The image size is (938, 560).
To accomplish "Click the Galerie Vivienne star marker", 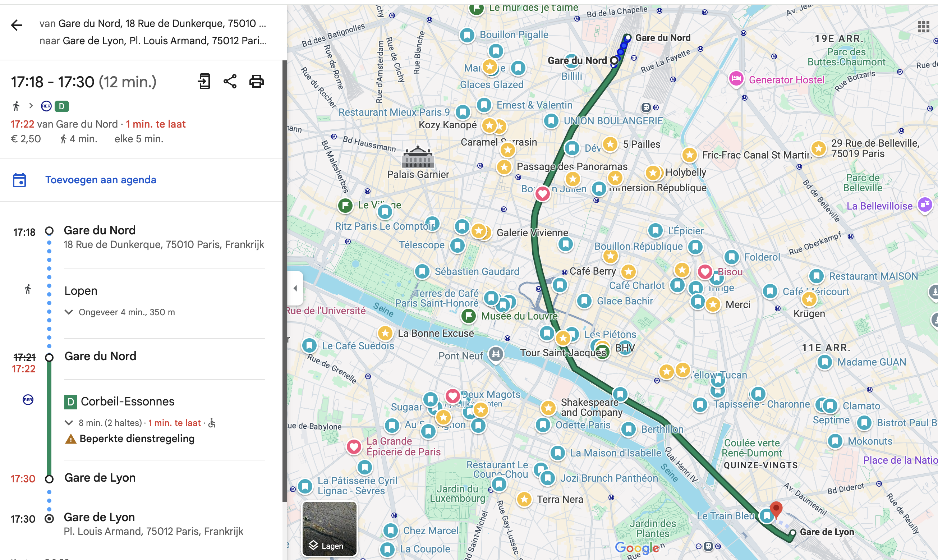I will coord(478,230).
